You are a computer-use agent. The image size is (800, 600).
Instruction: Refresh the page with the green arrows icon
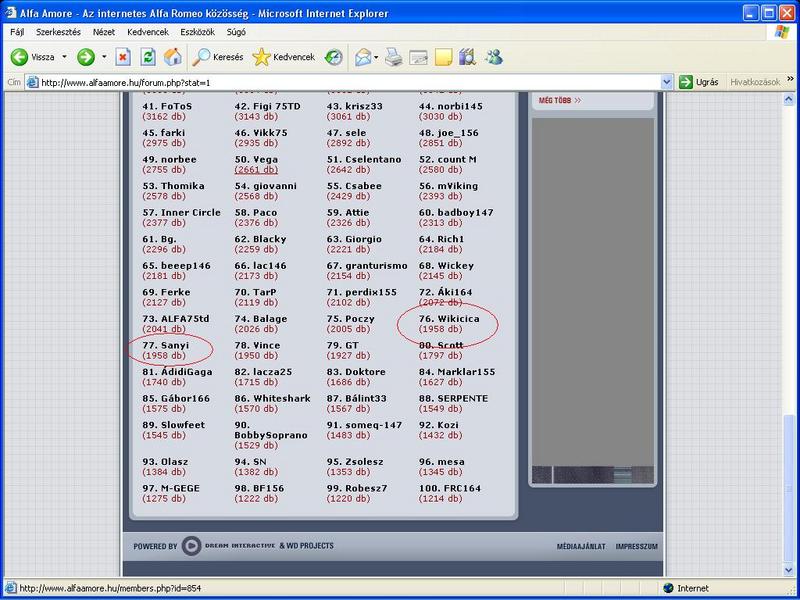click(x=148, y=57)
